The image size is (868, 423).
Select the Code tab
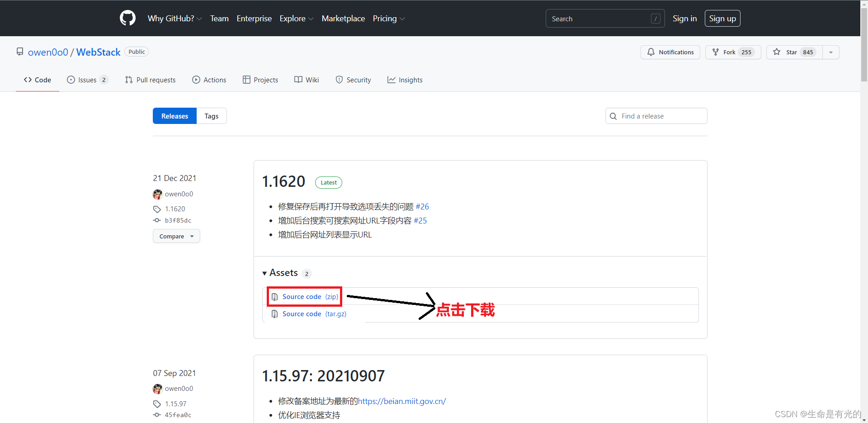[x=38, y=80]
